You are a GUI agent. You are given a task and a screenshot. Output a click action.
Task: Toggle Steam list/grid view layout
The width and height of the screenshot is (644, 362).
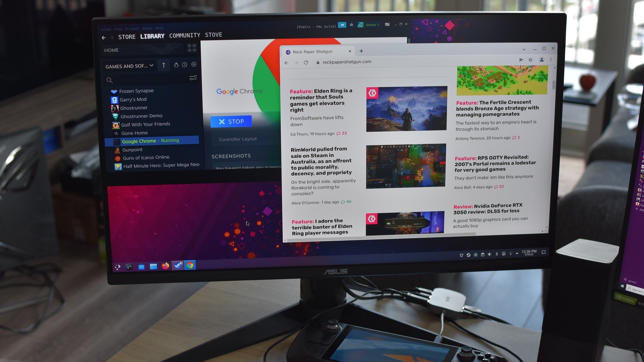click(192, 49)
